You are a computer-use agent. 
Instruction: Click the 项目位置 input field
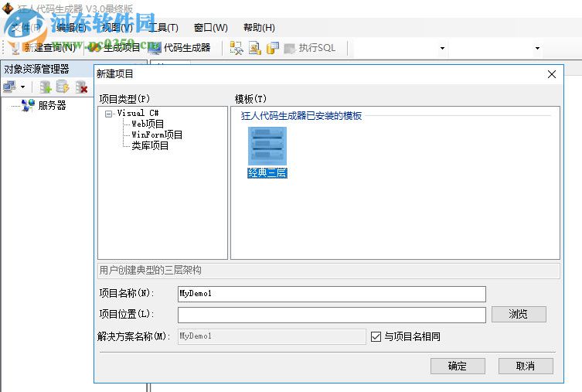332,315
